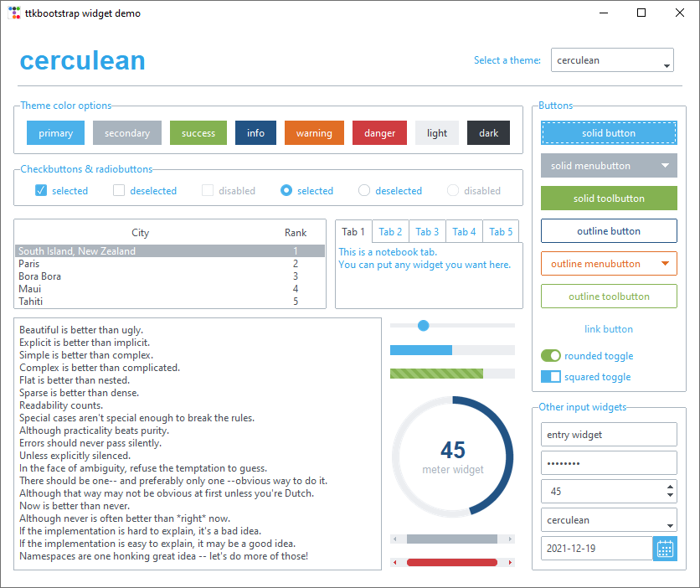The image size is (700, 588).
Task: Click the ttkbootstrap icon in title bar
Action: coord(13,13)
